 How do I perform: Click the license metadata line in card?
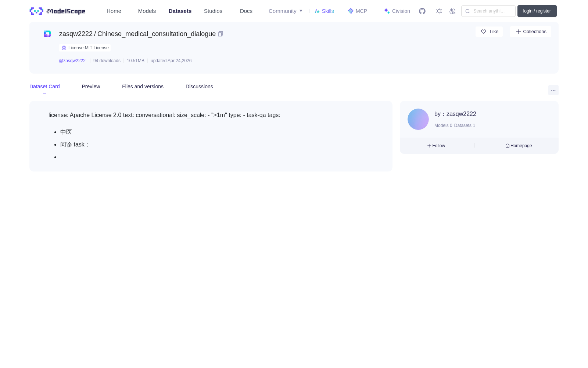(x=164, y=115)
